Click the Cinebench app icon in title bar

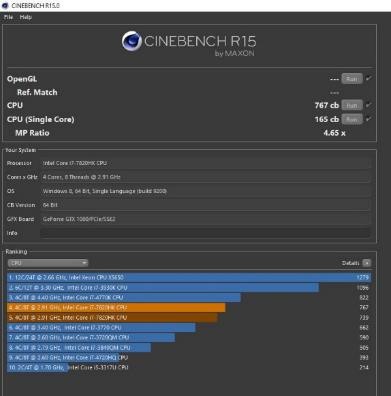(x=5, y=6)
